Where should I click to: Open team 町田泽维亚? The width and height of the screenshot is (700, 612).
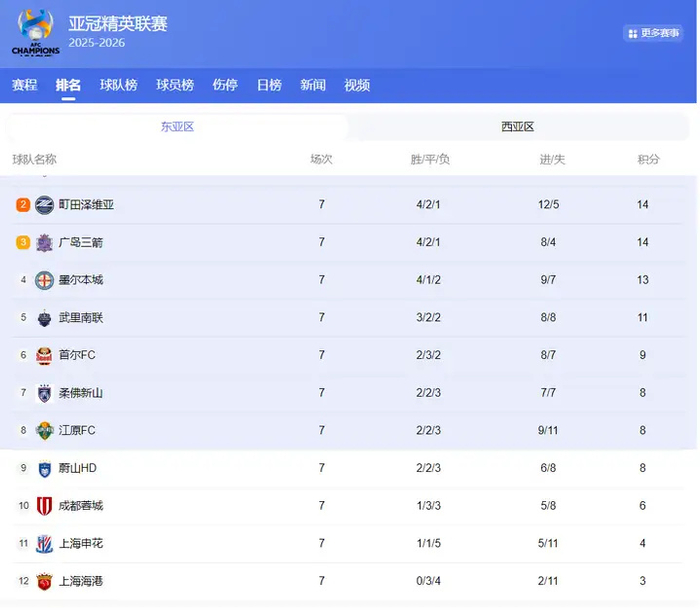pos(86,205)
